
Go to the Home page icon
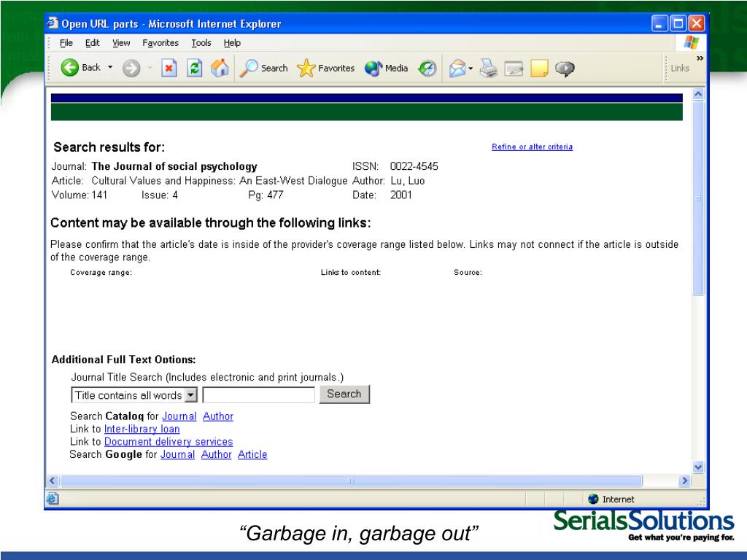click(x=220, y=68)
